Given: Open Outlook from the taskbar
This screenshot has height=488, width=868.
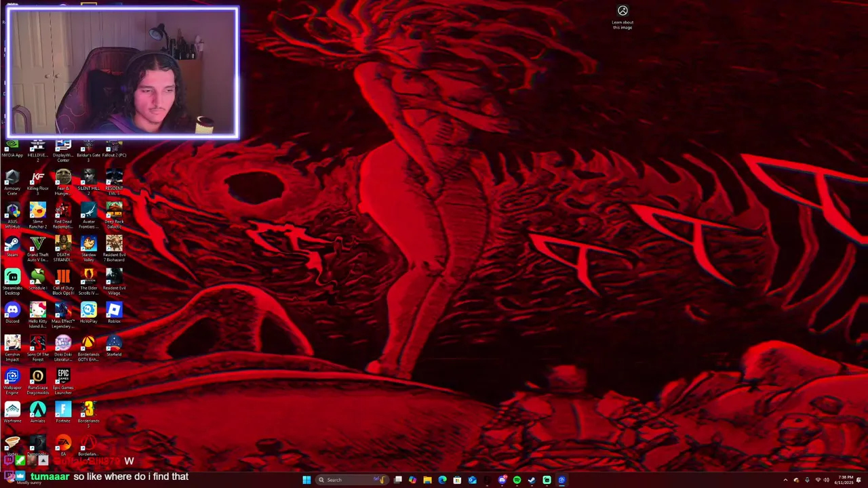Looking at the screenshot, I should pyautogui.click(x=472, y=480).
